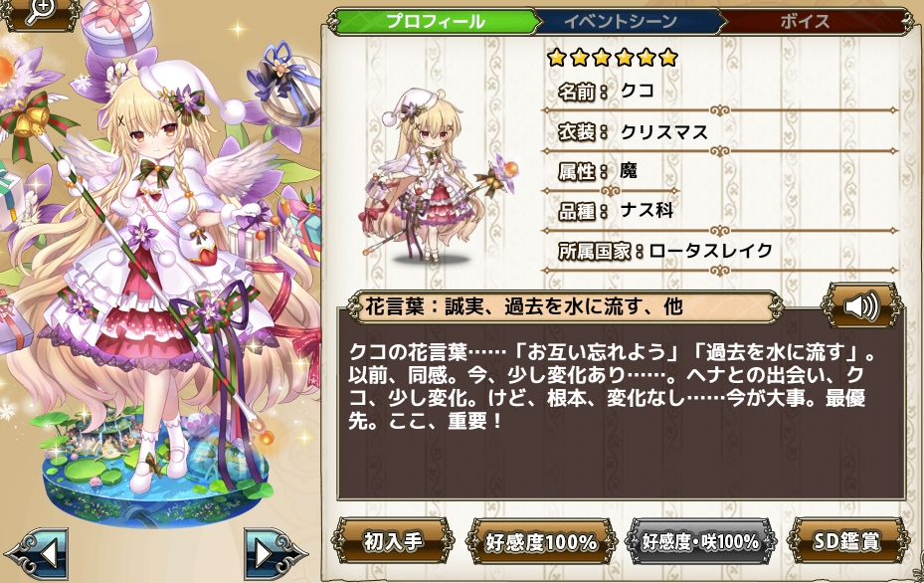The width and height of the screenshot is (924, 583).
Task: Go to next character with right arrow
Action: coord(275,553)
